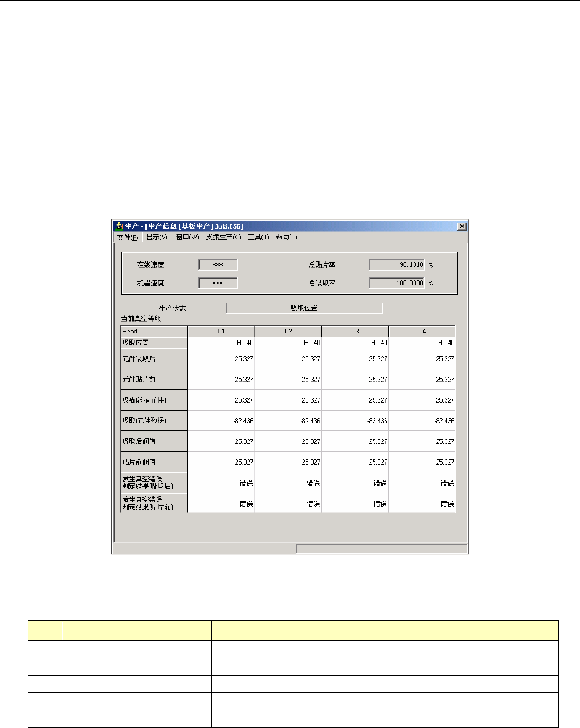The image size is (580, 728).
Task: Click the 总吸取率 field showing 100.0000
Action: 397,283
